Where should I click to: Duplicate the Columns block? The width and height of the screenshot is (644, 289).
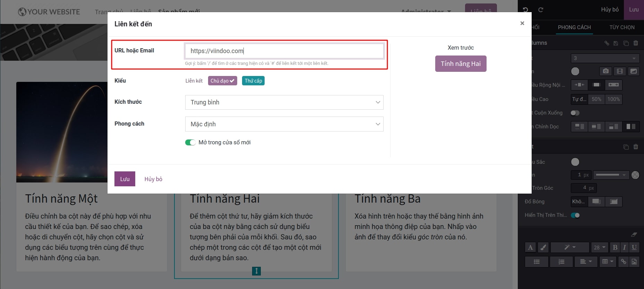(626, 43)
